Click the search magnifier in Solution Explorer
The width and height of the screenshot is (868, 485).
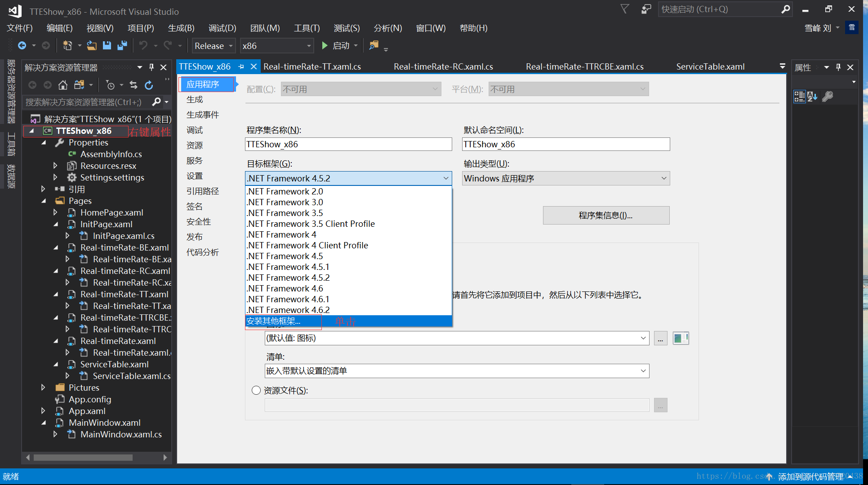coord(156,102)
